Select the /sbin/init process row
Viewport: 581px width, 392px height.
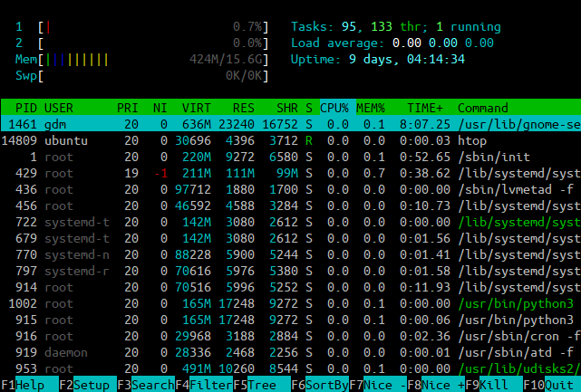(290, 157)
